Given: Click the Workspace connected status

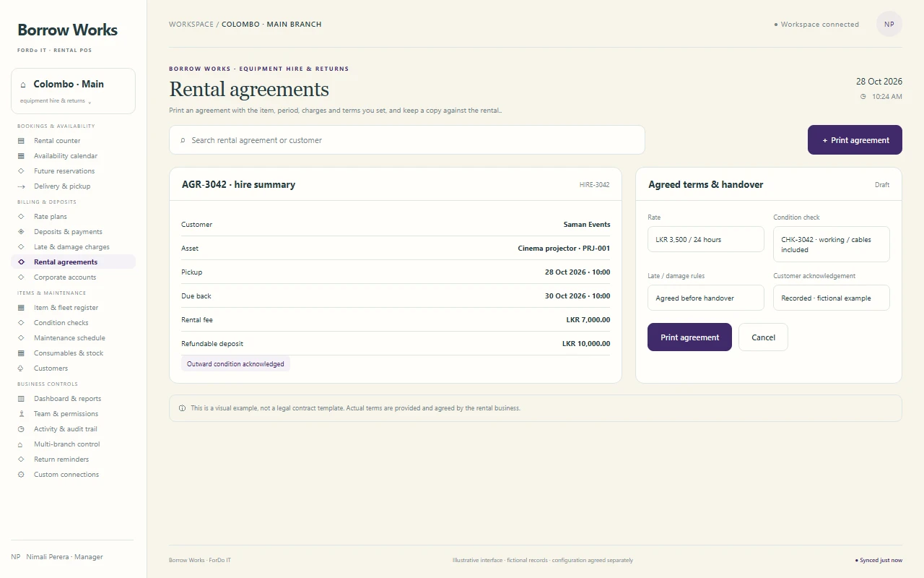Looking at the screenshot, I should pyautogui.click(x=816, y=25).
